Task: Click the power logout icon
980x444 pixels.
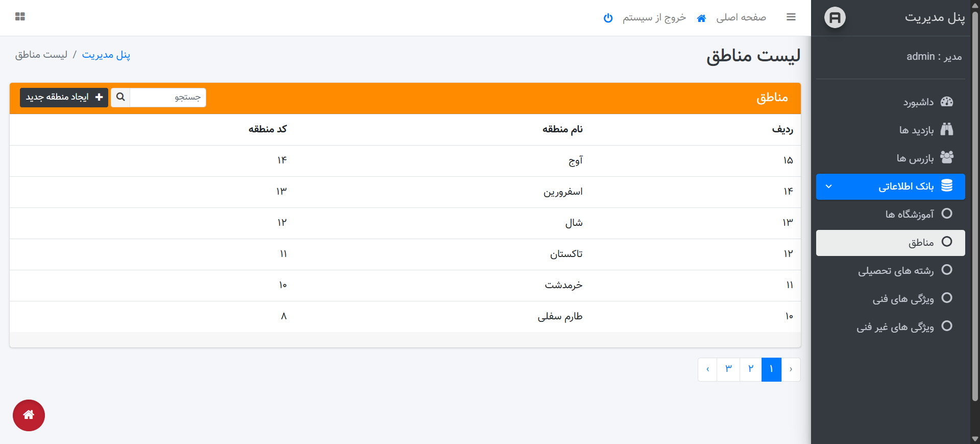Action: (x=608, y=18)
